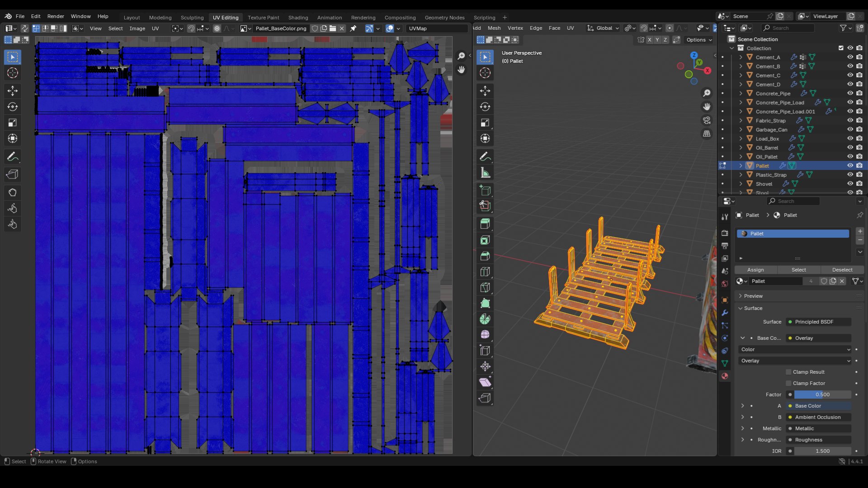The width and height of the screenshot is (868, 488).
Task: Uncheck the Collection exclude checkbox
Action: click(841, 48)
